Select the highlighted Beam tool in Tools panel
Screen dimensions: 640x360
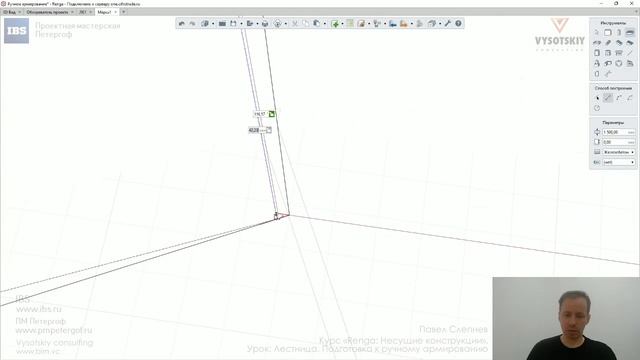click(x=630, y=33)
